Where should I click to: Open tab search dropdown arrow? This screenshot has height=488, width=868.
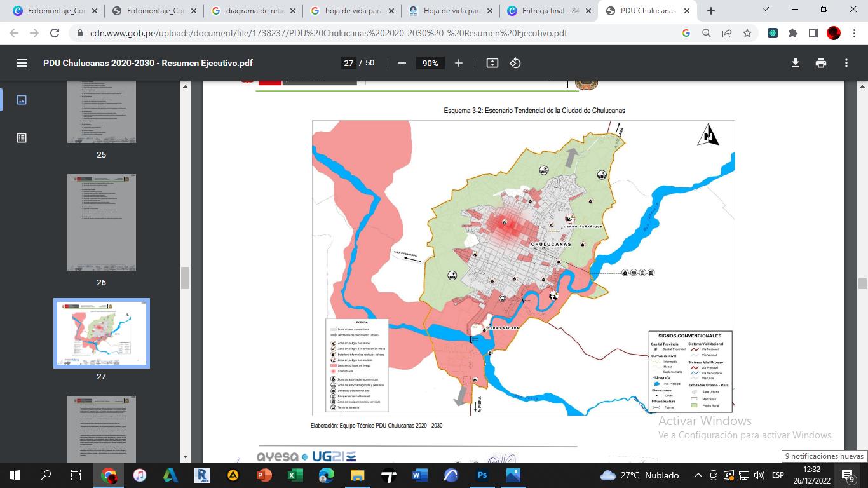[x=766, y=10]
